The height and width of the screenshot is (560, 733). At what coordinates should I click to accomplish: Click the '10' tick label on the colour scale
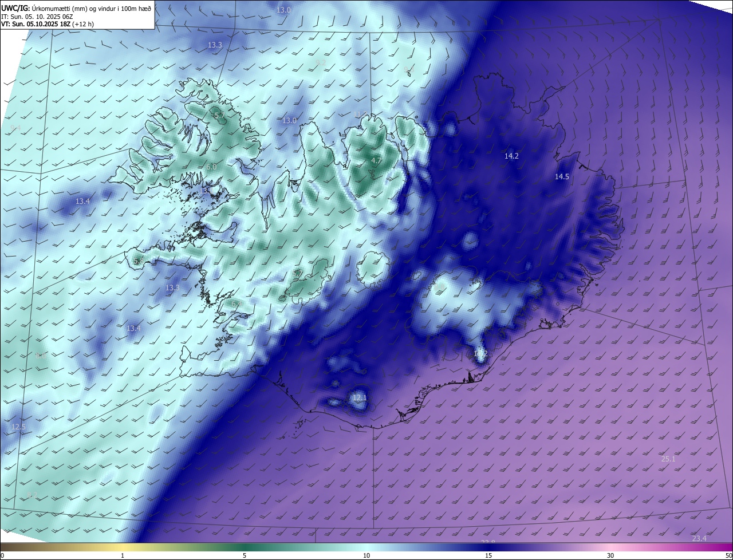pyautogui.click(x=366, y=556)
